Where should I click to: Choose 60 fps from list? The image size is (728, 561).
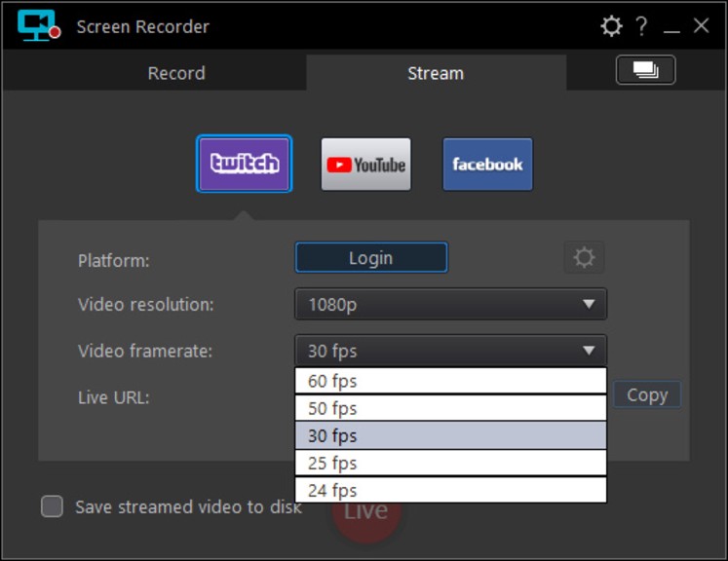451,381
